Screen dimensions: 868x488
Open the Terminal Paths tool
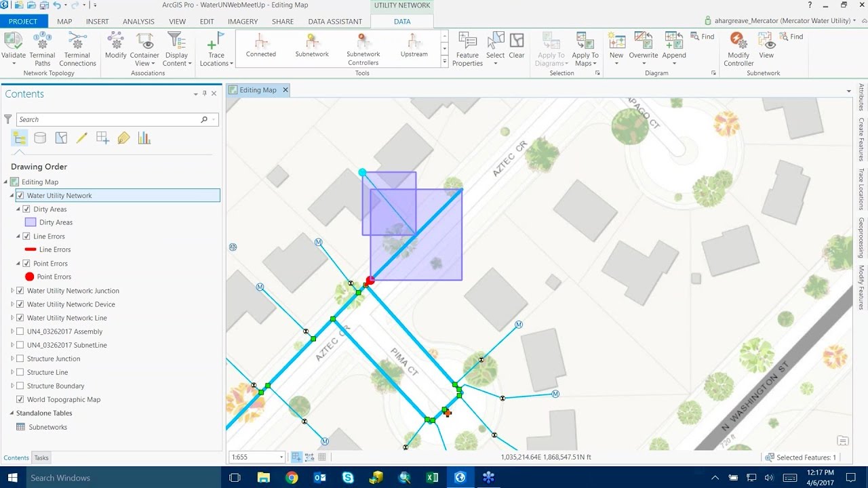click(x=42, y=49)
